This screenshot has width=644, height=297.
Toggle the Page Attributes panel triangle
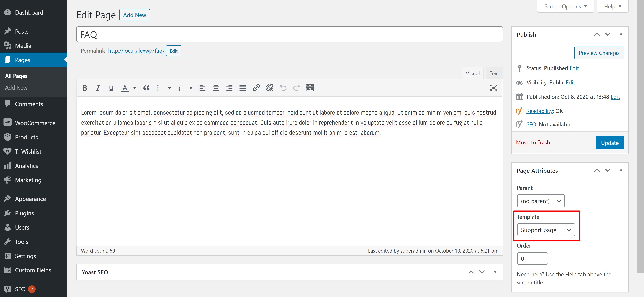[621, 170]
